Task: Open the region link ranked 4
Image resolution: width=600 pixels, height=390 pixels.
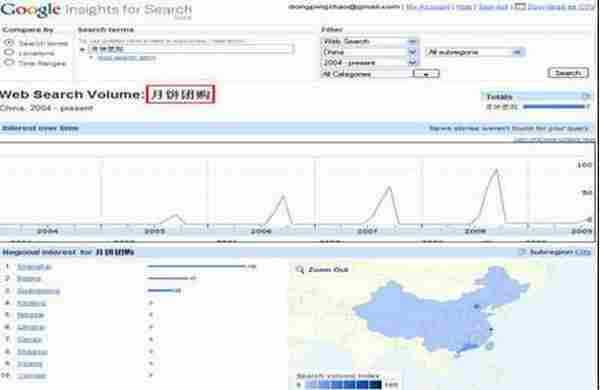Action: [x=31, y=303]
